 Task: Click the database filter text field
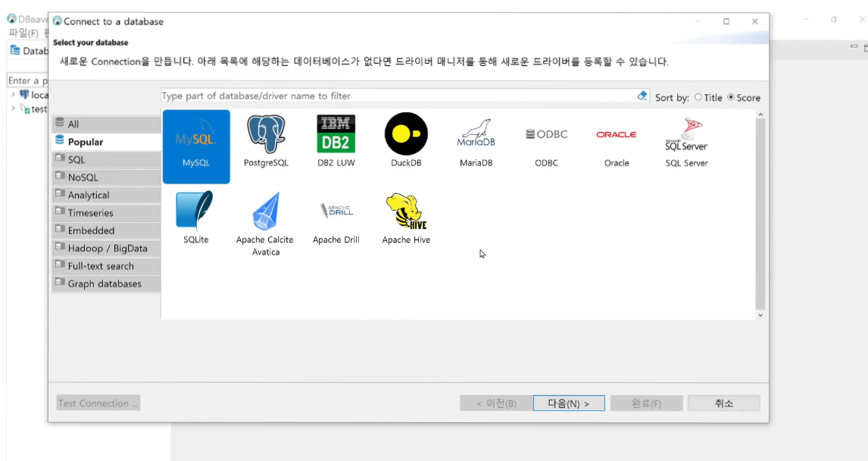[x=398, y=96]
